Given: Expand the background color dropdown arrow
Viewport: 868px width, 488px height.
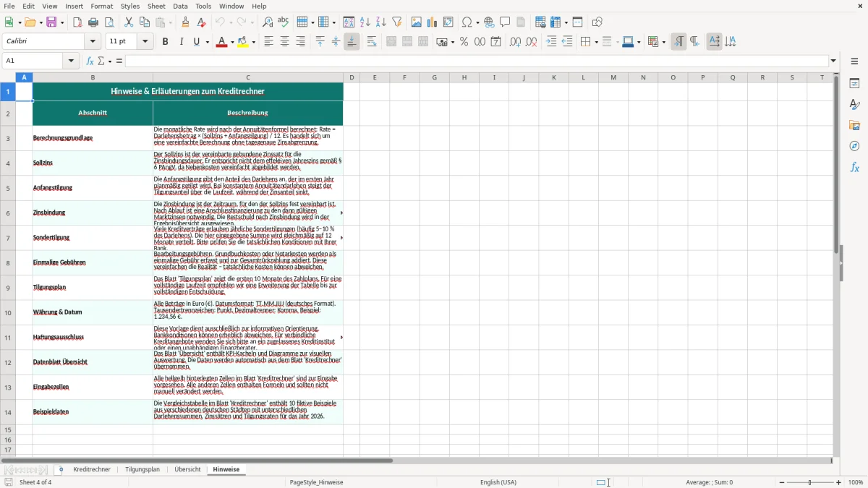Looking at the screenshot, I should [x=254, y=42].
